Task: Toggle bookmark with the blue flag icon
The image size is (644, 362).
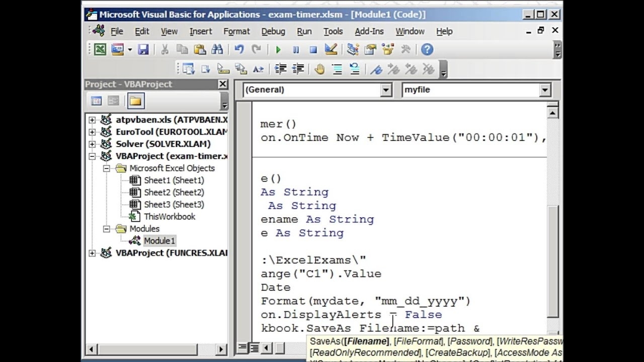Action: click(376, 69)
